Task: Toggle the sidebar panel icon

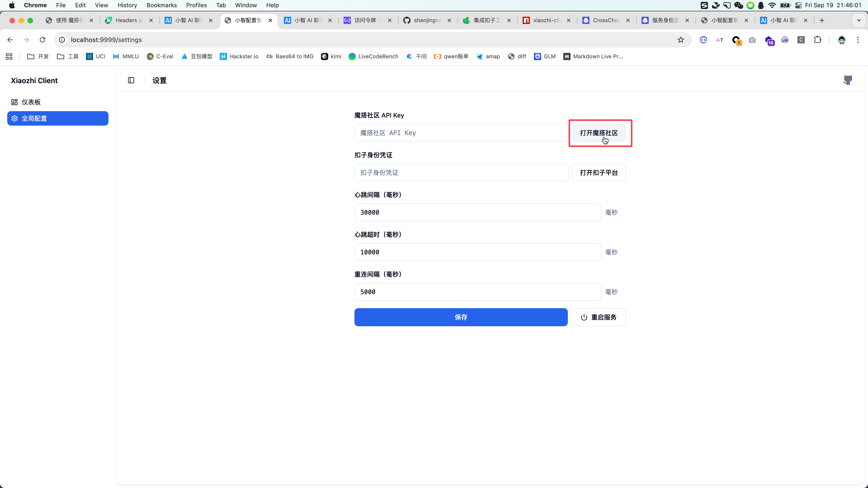Action: [x=131, y=80]
